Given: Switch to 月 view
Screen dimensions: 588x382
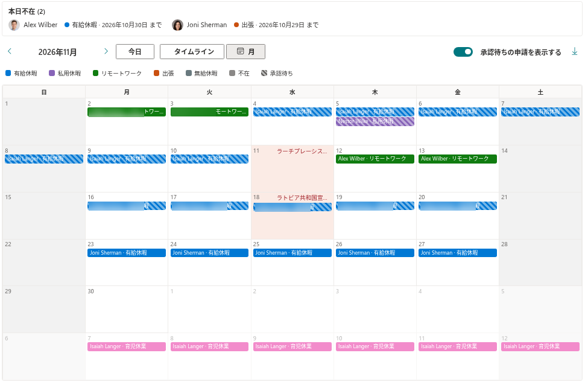Looking at the screenshot, I should click(x=245, y=51).
